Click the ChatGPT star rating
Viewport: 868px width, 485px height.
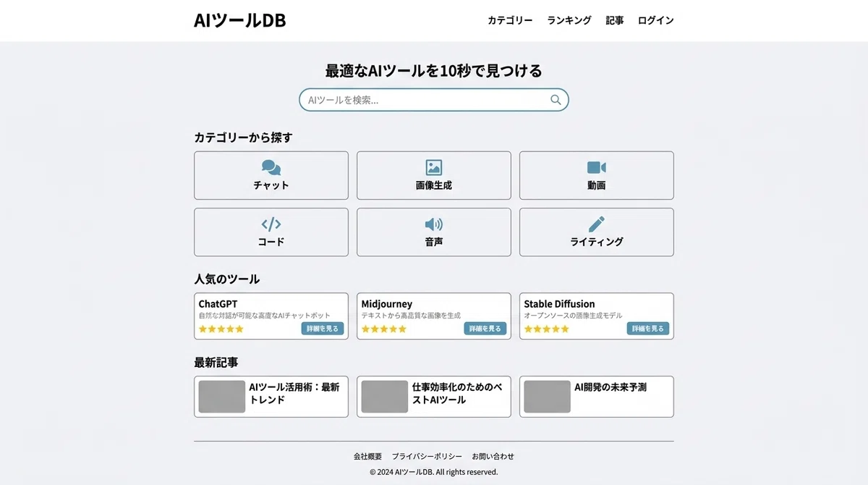coord(221,329)
